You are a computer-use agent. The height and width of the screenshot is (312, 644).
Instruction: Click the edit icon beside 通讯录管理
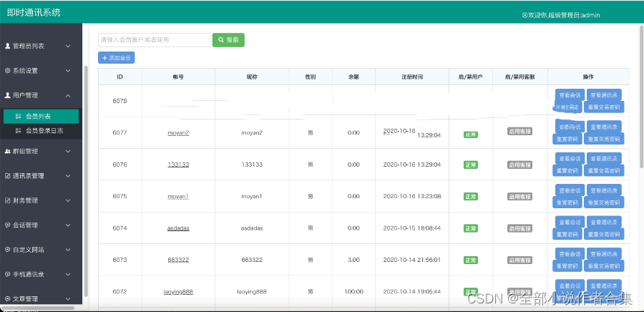7,176
